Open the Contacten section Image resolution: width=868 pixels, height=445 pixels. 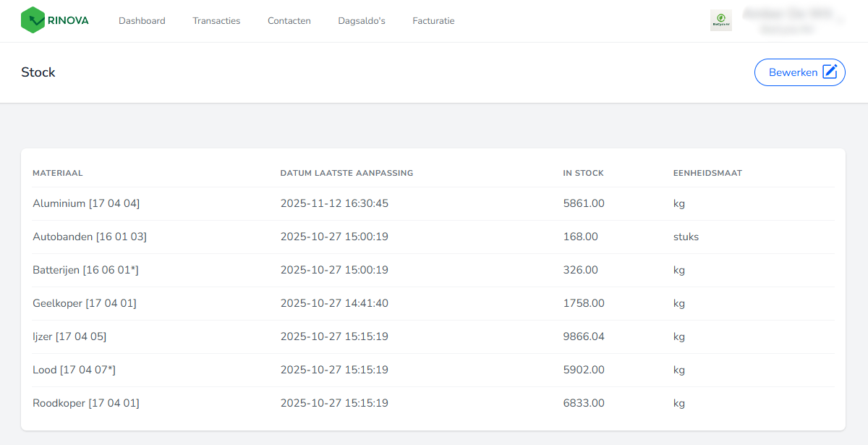tap(289, 21)
